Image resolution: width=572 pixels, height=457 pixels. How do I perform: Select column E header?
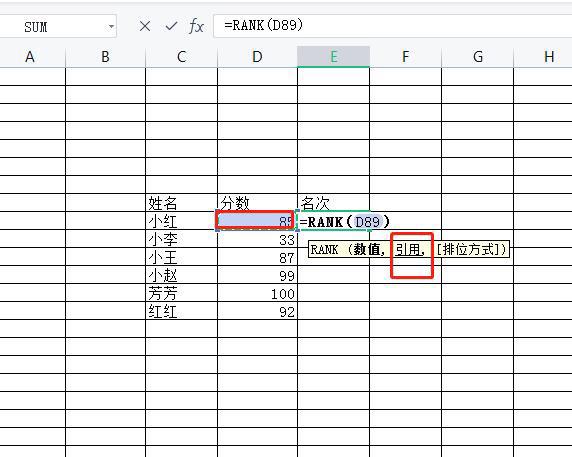pos(333,57)
